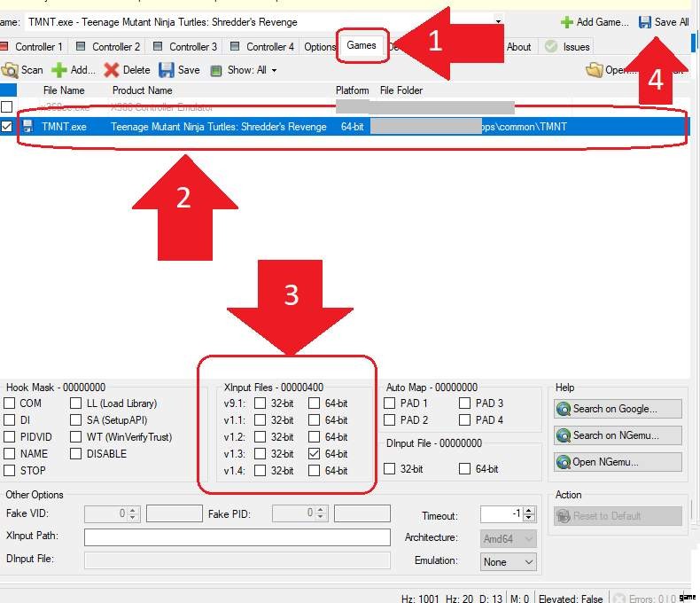Screen dimensions: 700x603
Task: Click the Open NGemu button
Action: point(618,462)
